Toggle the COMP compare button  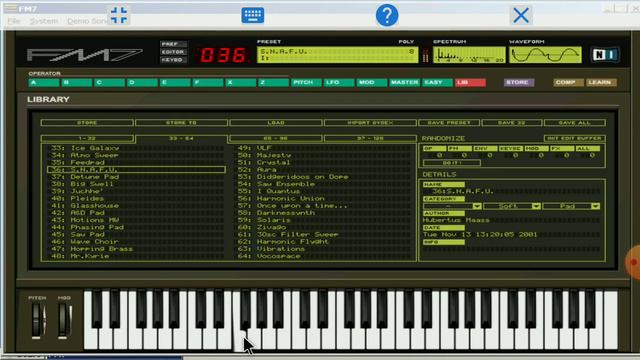[x=568, y=82]
